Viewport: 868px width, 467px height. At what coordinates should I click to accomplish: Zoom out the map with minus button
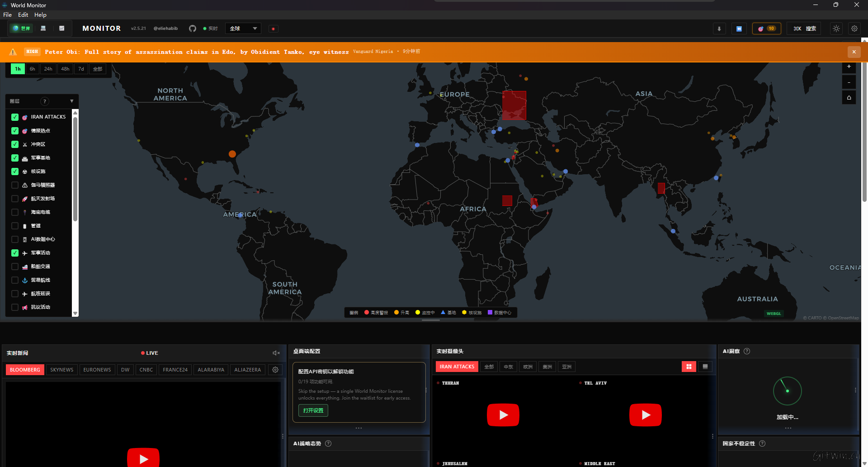[x=849, y=82]
